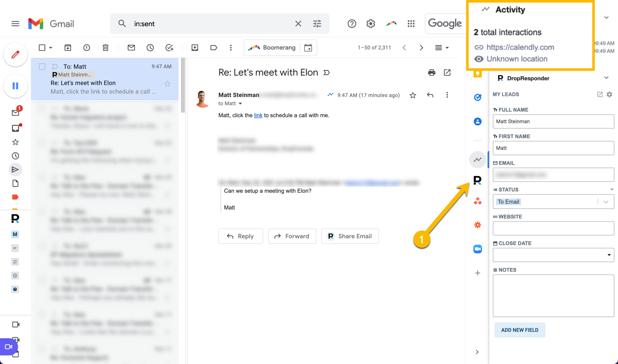Viewport: 618px width, 364px height.
Task: Click the Move to icon
Action: click(195, 48)
